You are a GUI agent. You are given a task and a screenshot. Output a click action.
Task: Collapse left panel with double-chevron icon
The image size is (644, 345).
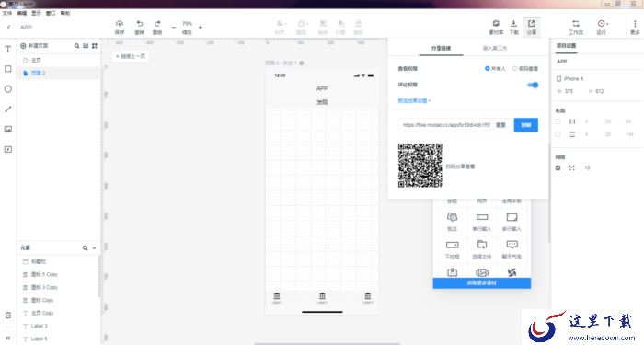tap(7, 338)
